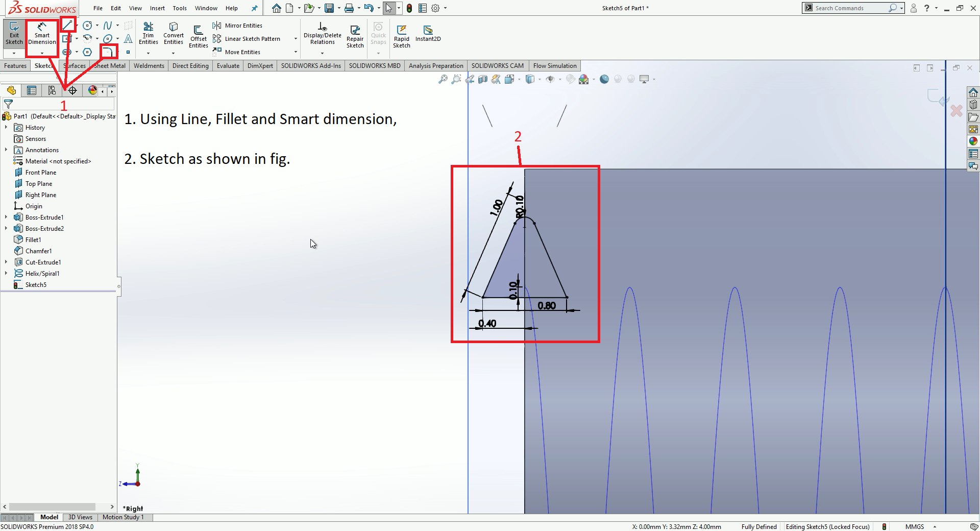This screenshot has height=531, width=980.
Task: Click Zoom to Area icon
Action: pos(456,79)
